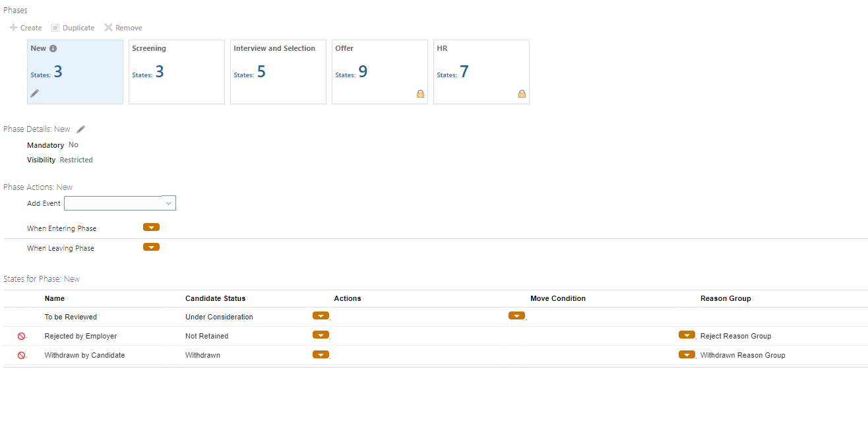Click the Remove button

[x=123, y=28]
